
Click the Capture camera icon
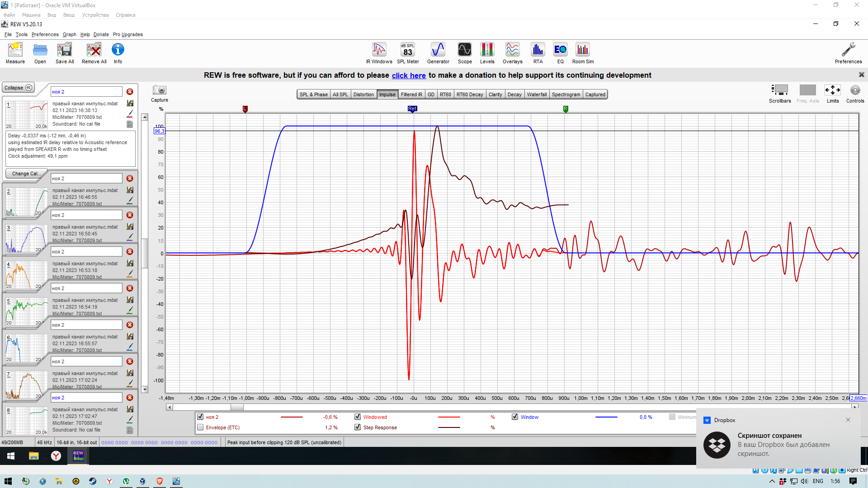pyautogui.click(x=159, y=90)
